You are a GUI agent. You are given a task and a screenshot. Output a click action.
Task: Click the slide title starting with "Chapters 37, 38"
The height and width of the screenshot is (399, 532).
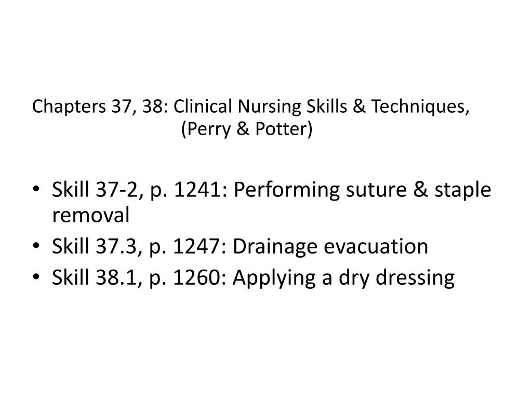pos(251,107)
